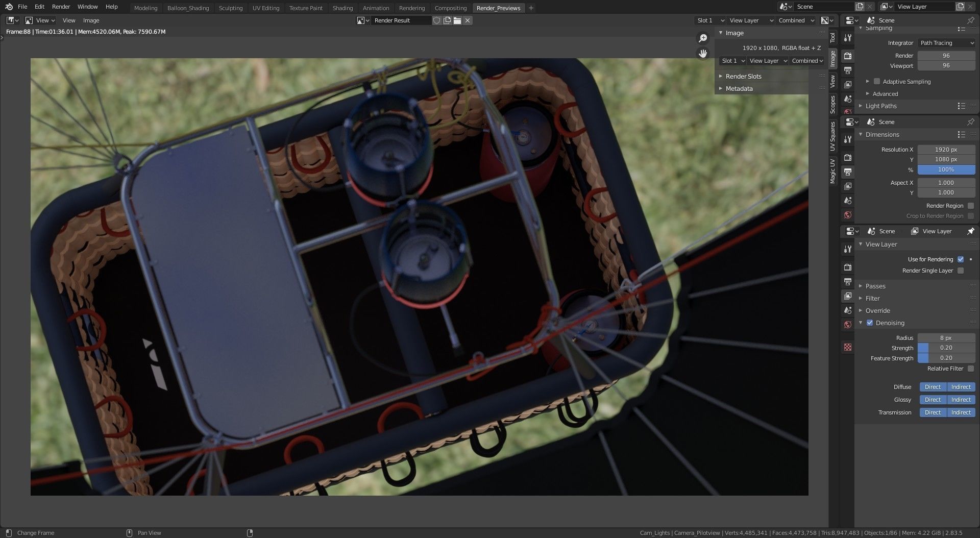Open Slot 1 dropdown in header
Viewport: 980px width, 538px height.
pos(710,20)
